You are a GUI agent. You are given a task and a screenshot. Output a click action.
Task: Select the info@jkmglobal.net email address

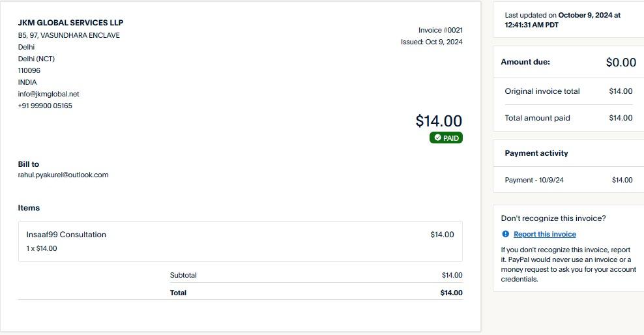[x=48, y=94]
